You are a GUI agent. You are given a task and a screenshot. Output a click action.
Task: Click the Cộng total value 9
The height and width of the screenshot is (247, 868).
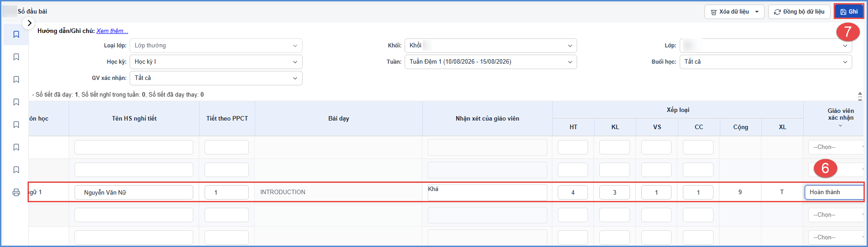point(740,192)
